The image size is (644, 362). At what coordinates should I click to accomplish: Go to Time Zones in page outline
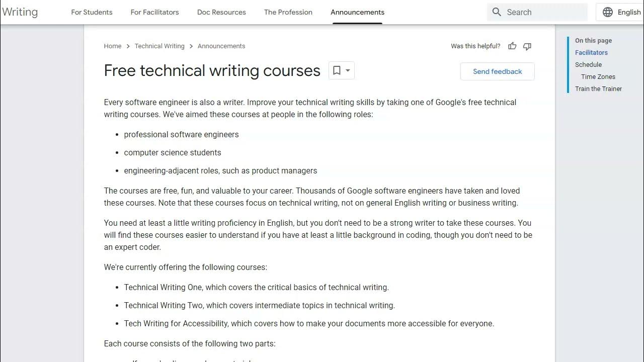tap(598, 77)
